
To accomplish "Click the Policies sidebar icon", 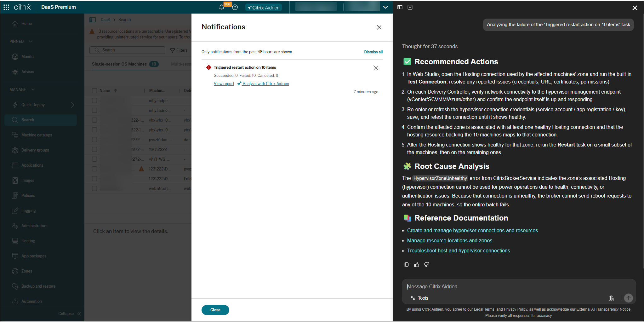I will 15,196.
